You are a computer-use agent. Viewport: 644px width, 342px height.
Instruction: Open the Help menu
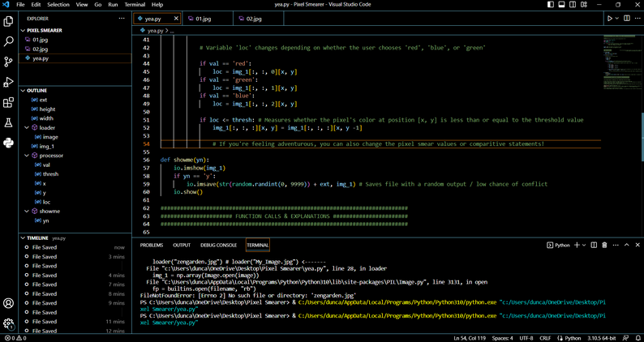pos(157,5)
